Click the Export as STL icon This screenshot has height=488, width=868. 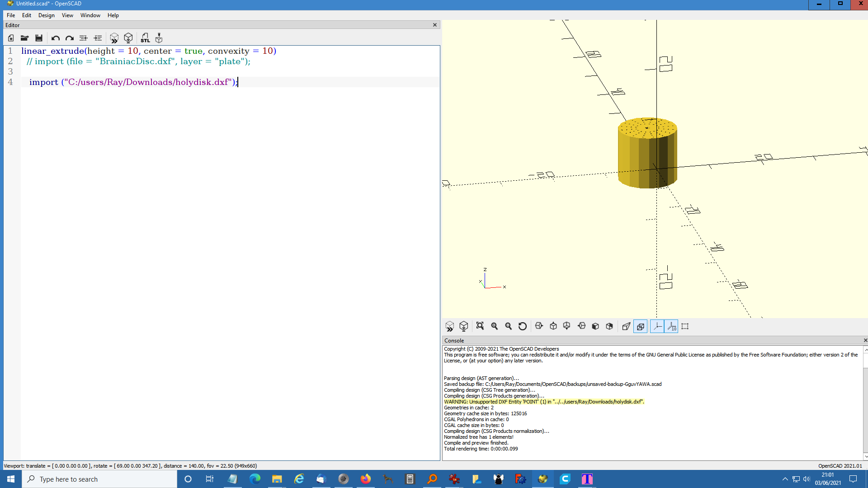point(145,38)
